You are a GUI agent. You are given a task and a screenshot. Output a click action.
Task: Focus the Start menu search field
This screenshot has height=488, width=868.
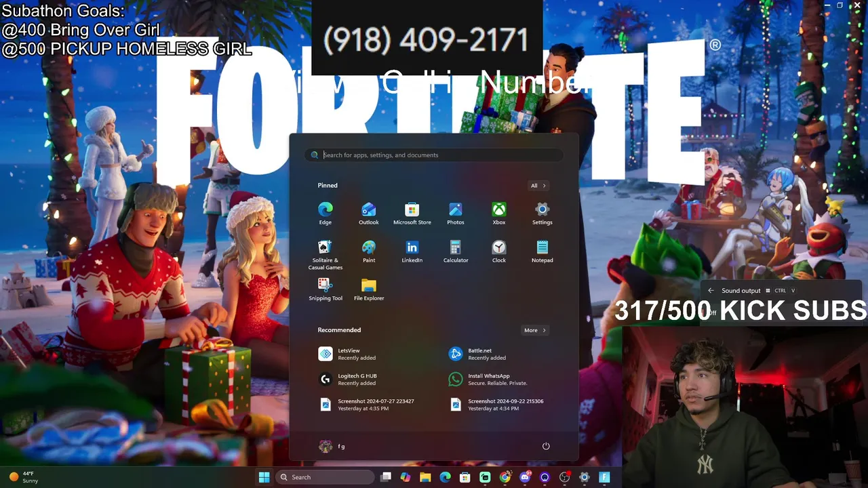(x=434, y=155)
